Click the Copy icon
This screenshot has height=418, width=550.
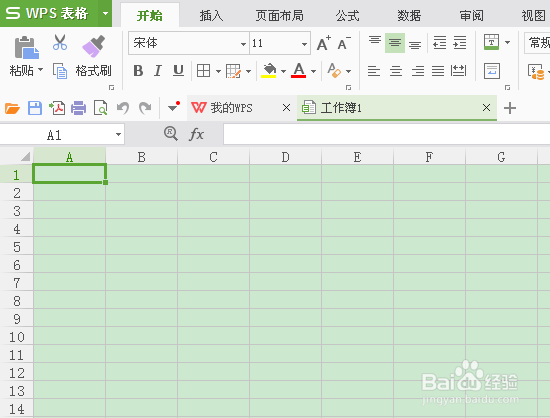(x=60, y=71)
